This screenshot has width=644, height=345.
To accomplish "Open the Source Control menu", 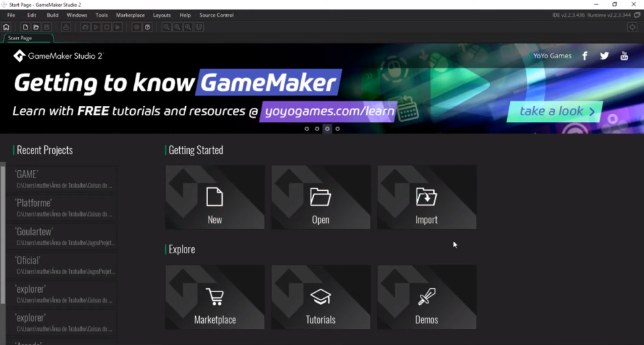I will pos(216,15).
